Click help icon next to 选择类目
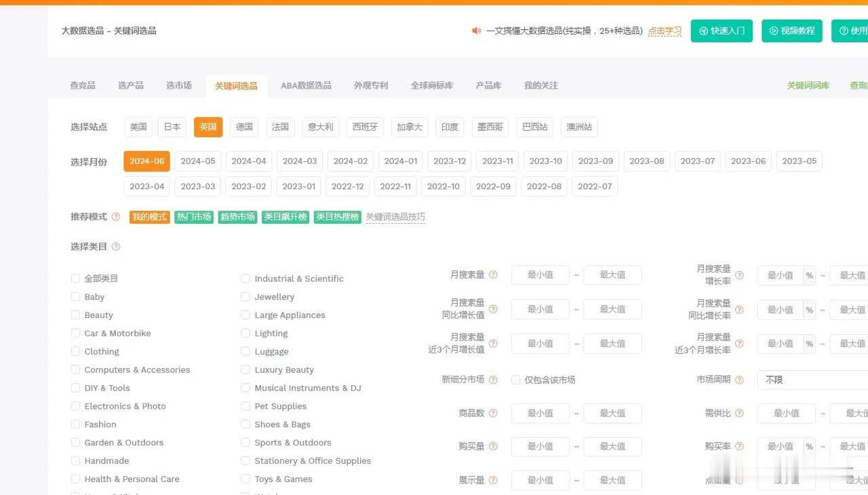This screenshot has height=495, width=868. tap(116, 247)
